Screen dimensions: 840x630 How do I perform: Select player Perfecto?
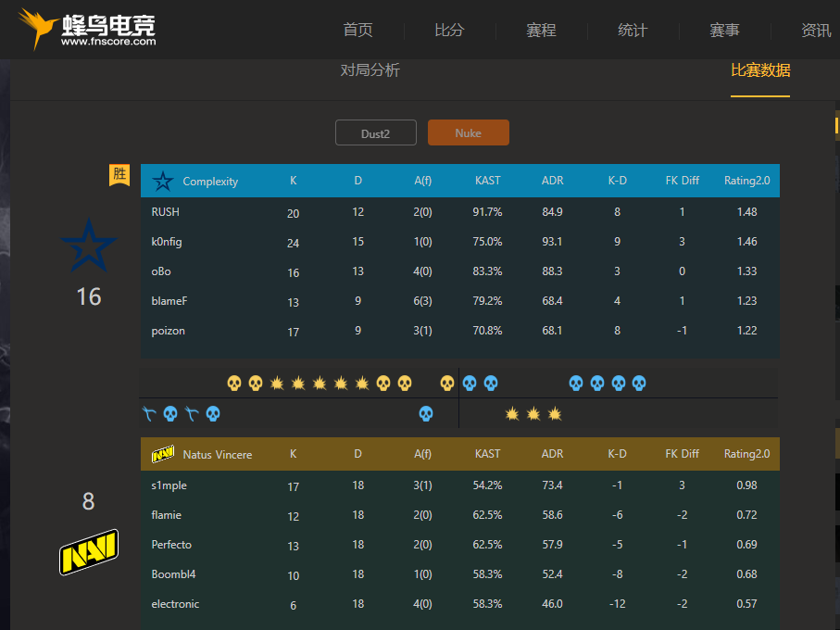(171, 544)
